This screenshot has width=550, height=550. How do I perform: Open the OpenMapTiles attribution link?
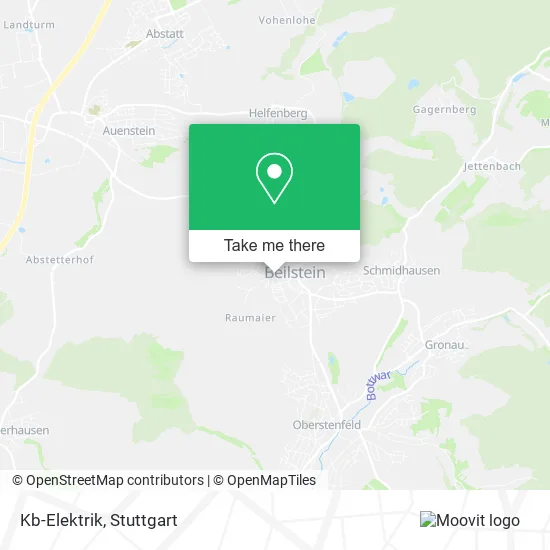coord(264,480)
